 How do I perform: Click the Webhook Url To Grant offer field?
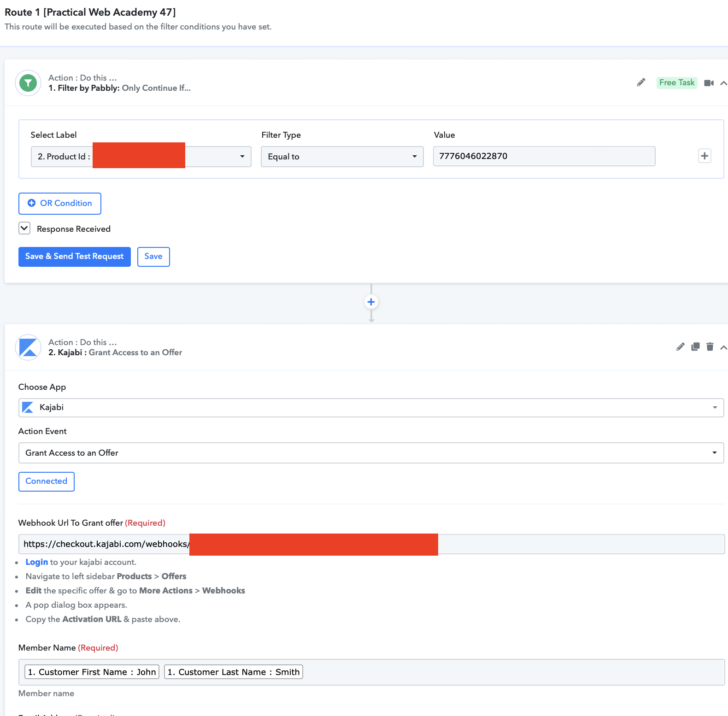pyautogui.click(x=371, y=544)
